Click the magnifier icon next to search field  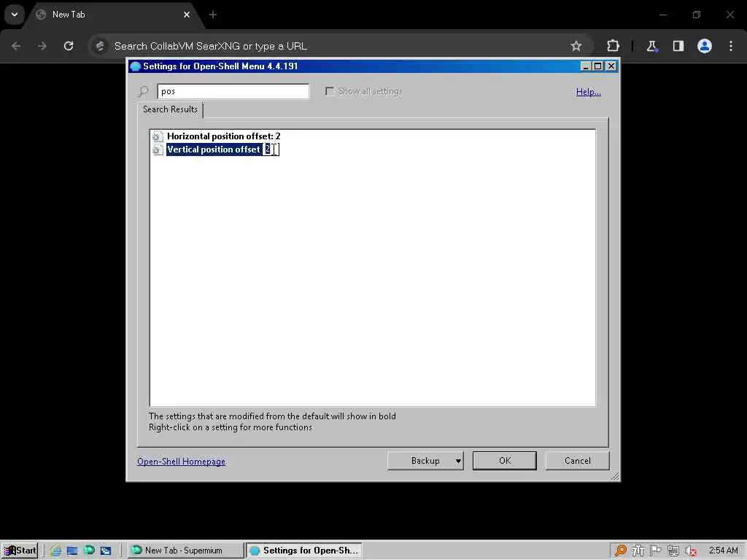143,91
